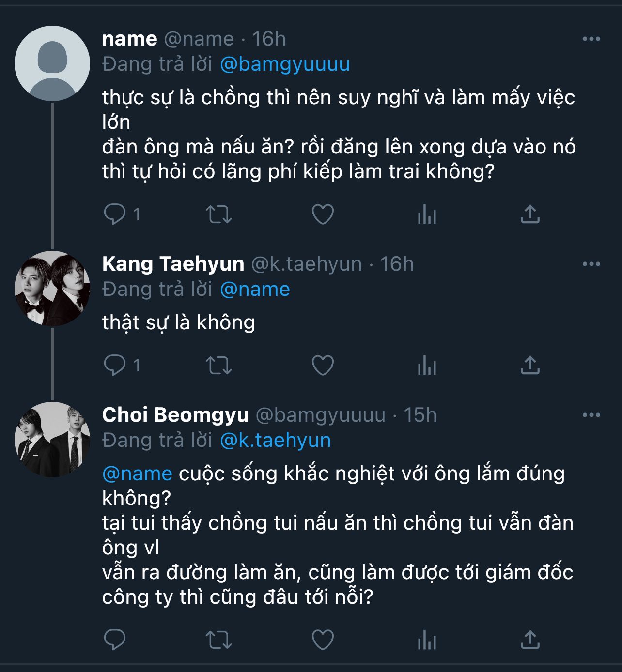The image size is (622, 672).
Task: Open more options for name's tweet
Action: [591, 39]
